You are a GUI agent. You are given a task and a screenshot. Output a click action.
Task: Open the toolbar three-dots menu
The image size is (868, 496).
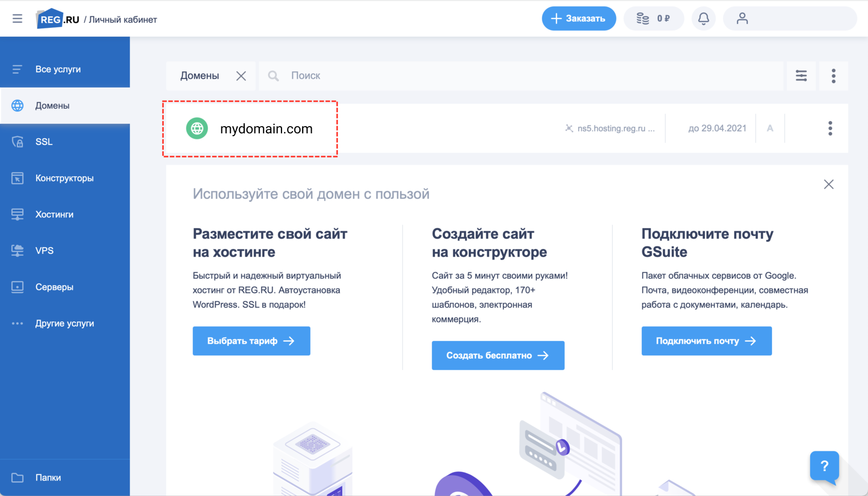tap(833, 76)
